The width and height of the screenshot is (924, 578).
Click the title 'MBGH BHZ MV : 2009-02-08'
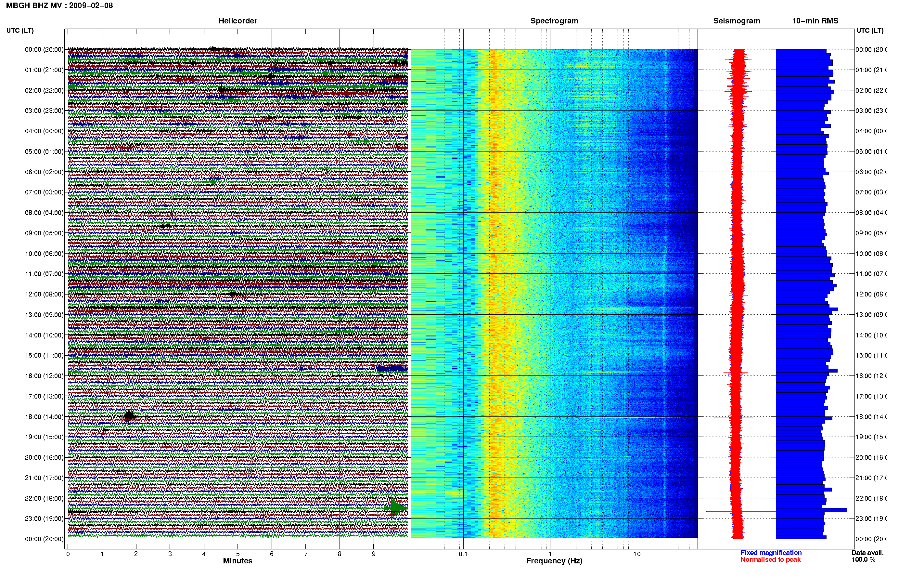coord(59,5)
